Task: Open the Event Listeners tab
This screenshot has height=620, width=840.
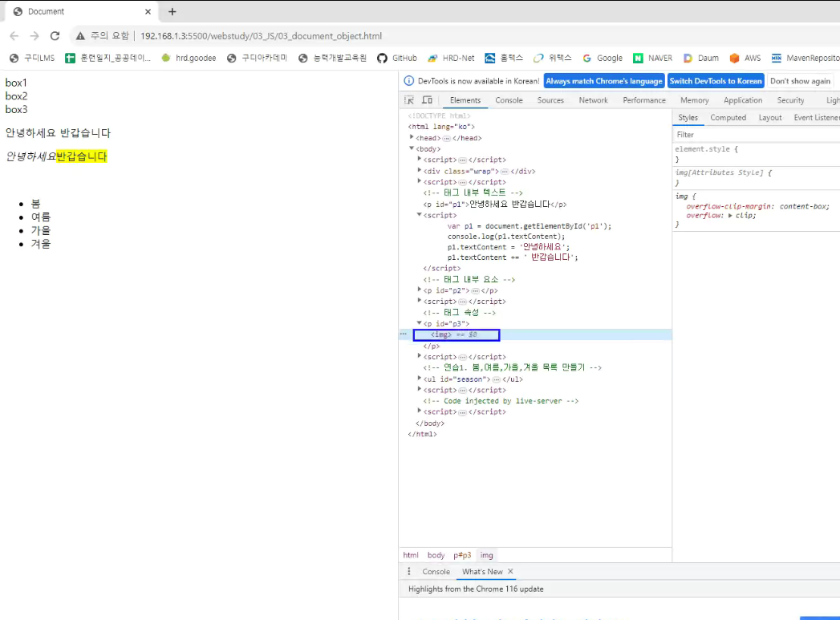Action: tap(817, 118)
